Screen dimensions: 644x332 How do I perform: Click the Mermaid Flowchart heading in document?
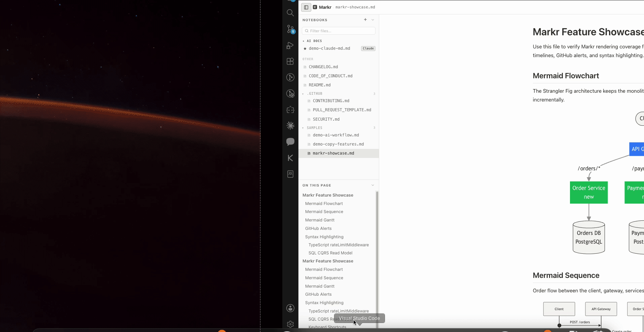pyautogui.click(x=566, y=76)
